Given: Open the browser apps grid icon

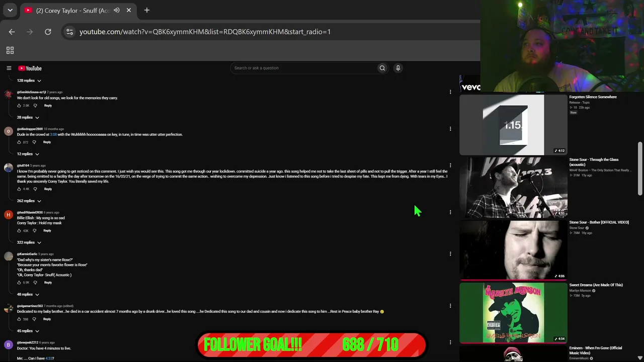Looking at the screenshot, I should [x=10, y=50].
